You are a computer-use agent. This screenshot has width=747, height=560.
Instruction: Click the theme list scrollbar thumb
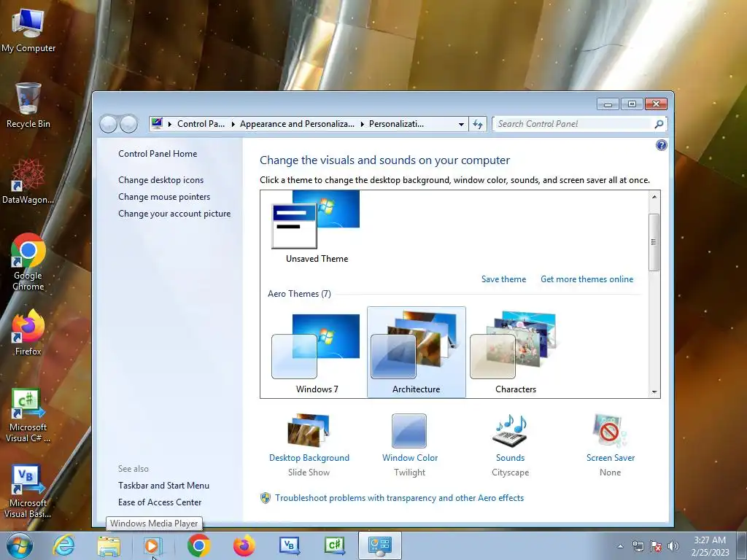click(654, 242)
